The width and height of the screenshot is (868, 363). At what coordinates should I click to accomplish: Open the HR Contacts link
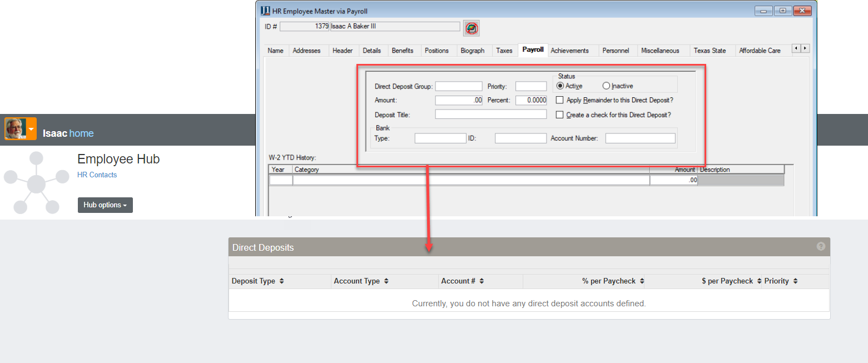point(97,175)
